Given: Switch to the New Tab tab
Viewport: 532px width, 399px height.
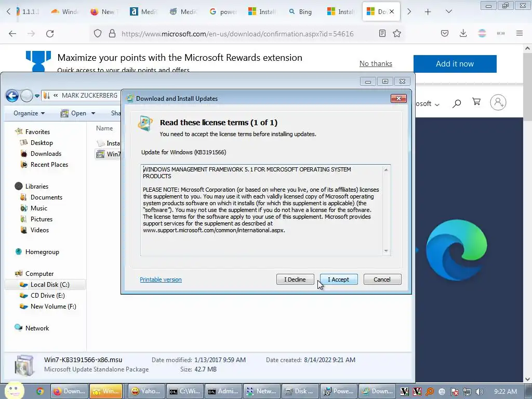Looking at the screenshot, I should click(104, 12).
